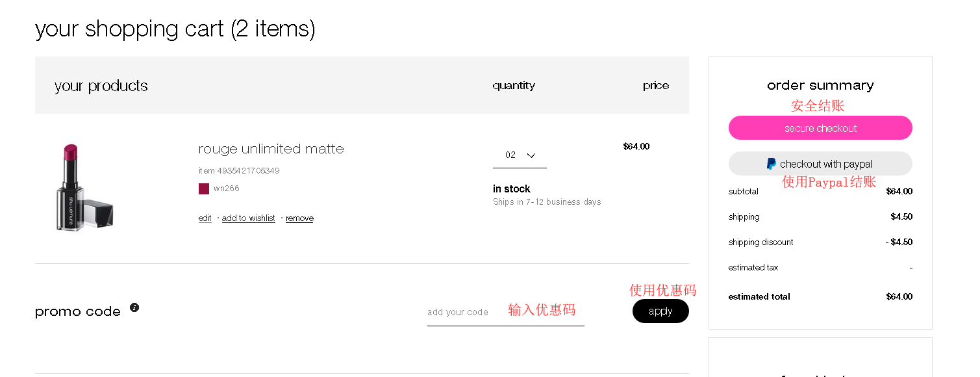Click the promo code info icon
Image resolution: width=980 pixels, height=377 pixels.
(134, 307)
